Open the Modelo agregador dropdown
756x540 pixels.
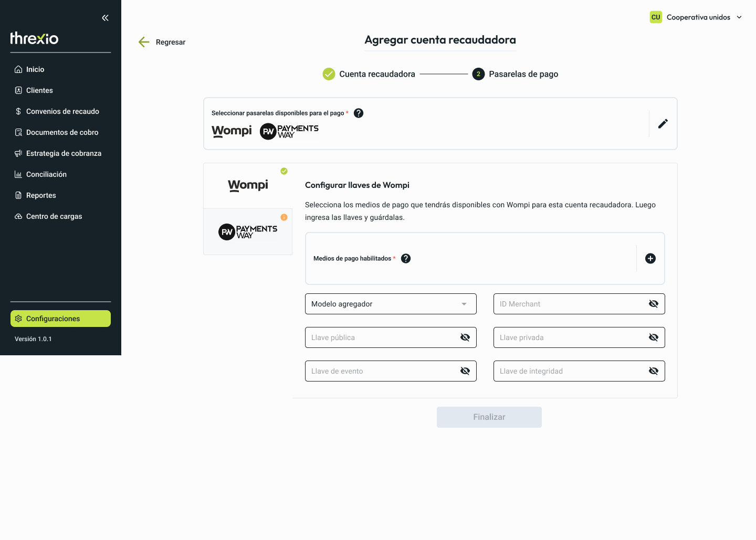(x=391, y=304)
